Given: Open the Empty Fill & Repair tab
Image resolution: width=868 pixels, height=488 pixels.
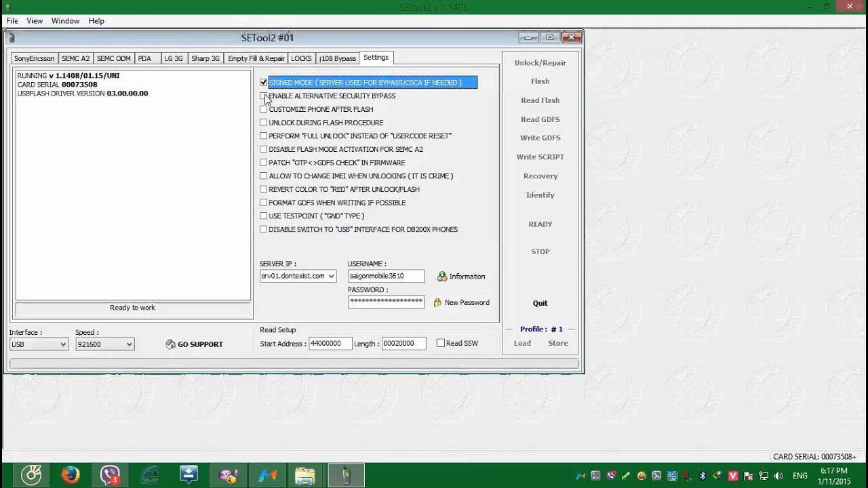Looking at the screenshot, I should coord(256,58).
